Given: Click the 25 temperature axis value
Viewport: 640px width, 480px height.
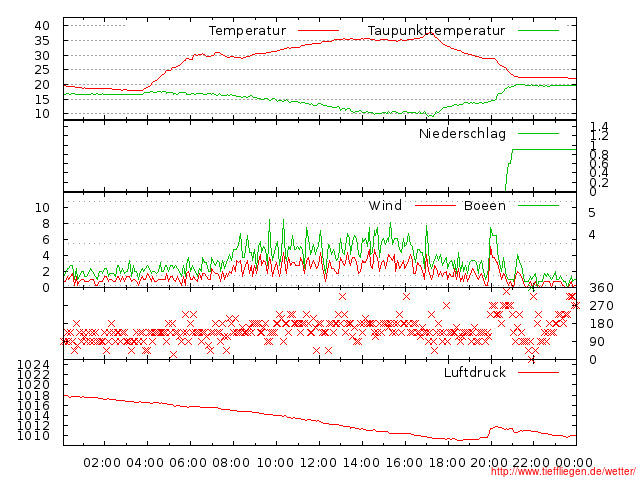Looking at the screenshot, I should pyautogui.click(x=42, y=70).
